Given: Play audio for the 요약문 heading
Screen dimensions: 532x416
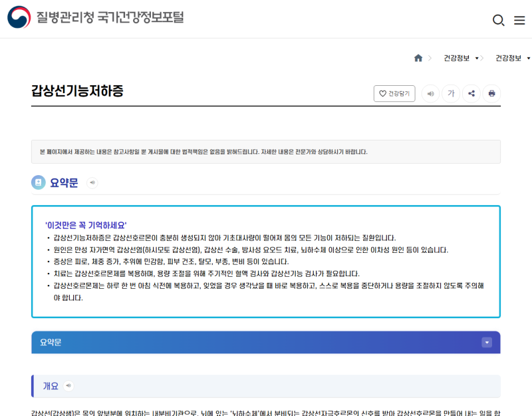Looking at the screenshot, I should (x=92, y=182).
